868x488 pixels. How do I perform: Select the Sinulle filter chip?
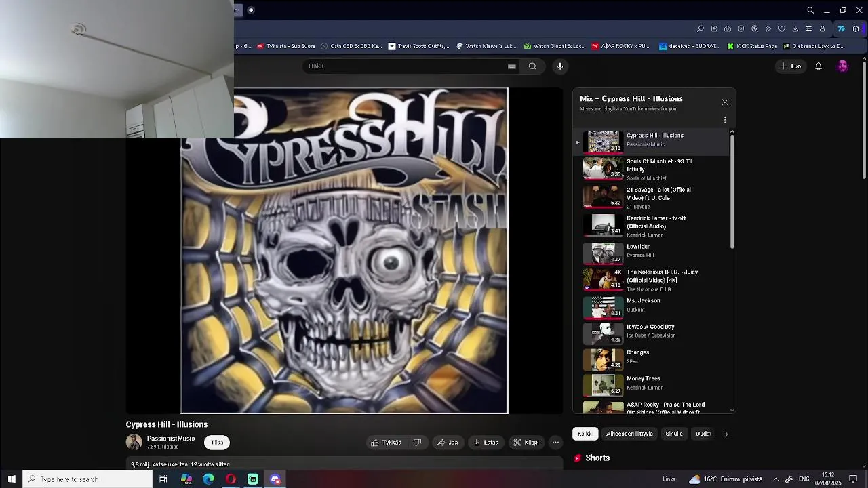click(x=674, y=434)
